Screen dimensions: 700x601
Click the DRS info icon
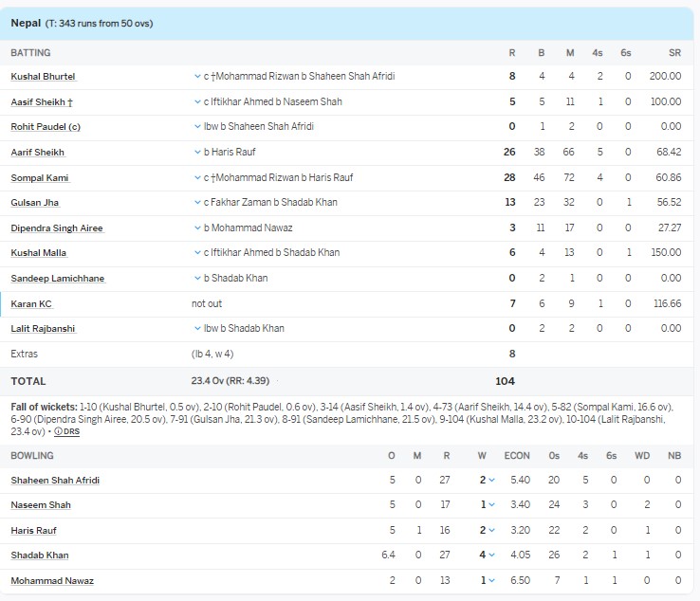pyautogui.click(x=58, y=431)
